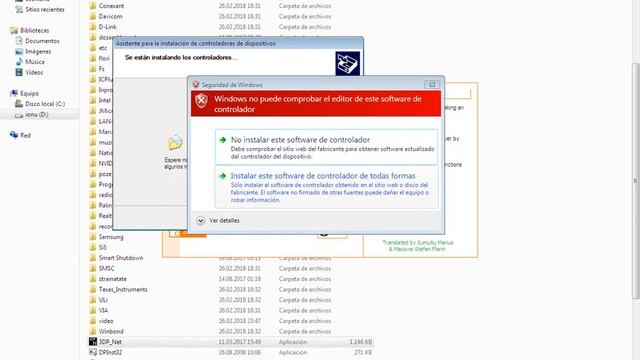Click the Samsung folder icon
Screen dimensions: 640x360
[x=93, y=237]
